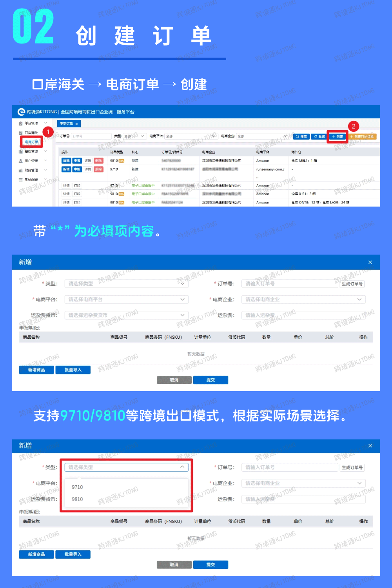This screenshot has width=392, height=588.
Task: Expand the 请选择电商平台 dropdown in the upper 新增 dialog
Action: pos(126,299)
